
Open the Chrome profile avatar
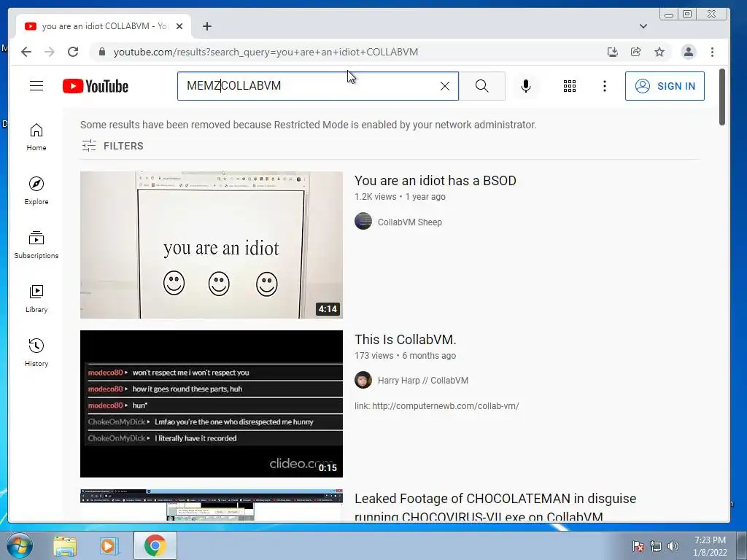[689, 52]
